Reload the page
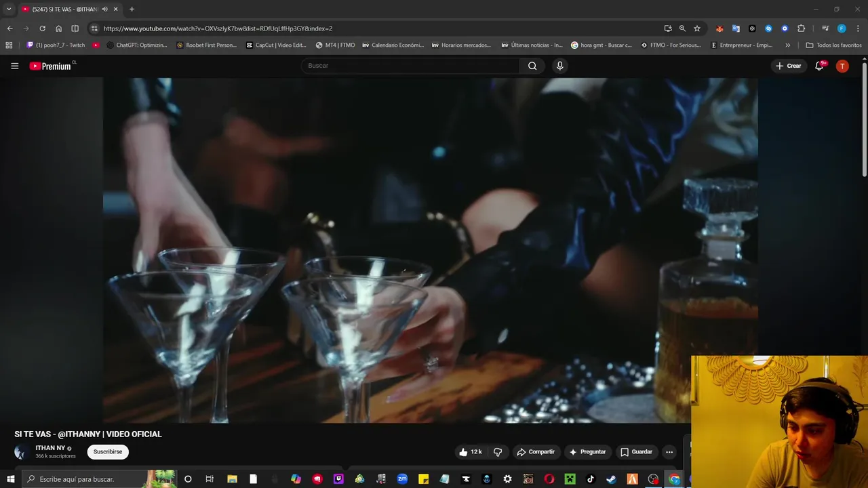The height and width of the screenshot is (488, 868). (x=42, y=28)
